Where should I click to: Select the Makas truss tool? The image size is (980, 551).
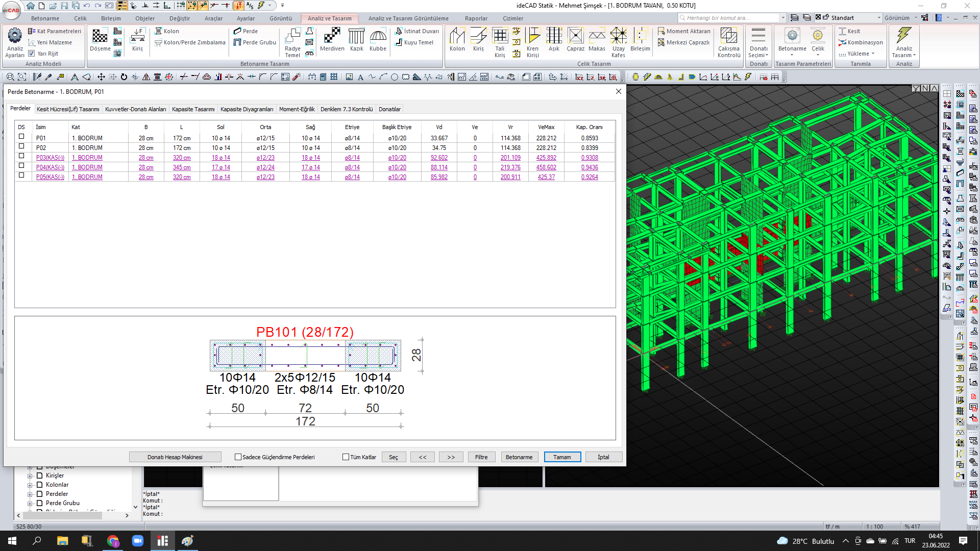597,40
